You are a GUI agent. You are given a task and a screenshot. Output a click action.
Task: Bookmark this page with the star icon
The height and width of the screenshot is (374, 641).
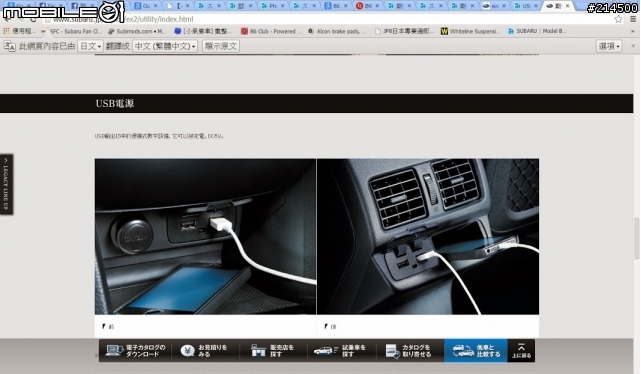point(619,19)
